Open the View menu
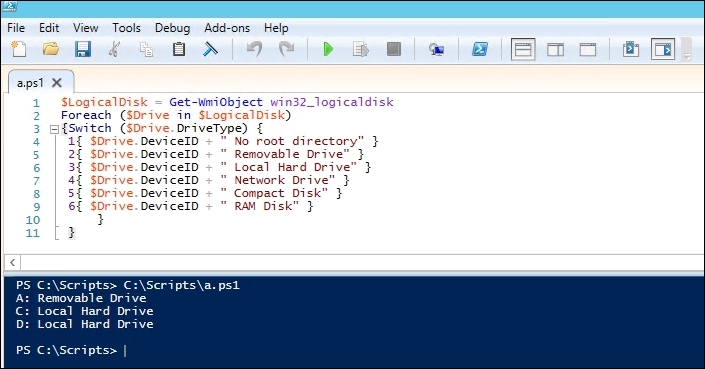This screenshot has height=369, width=705. point(85,28)
